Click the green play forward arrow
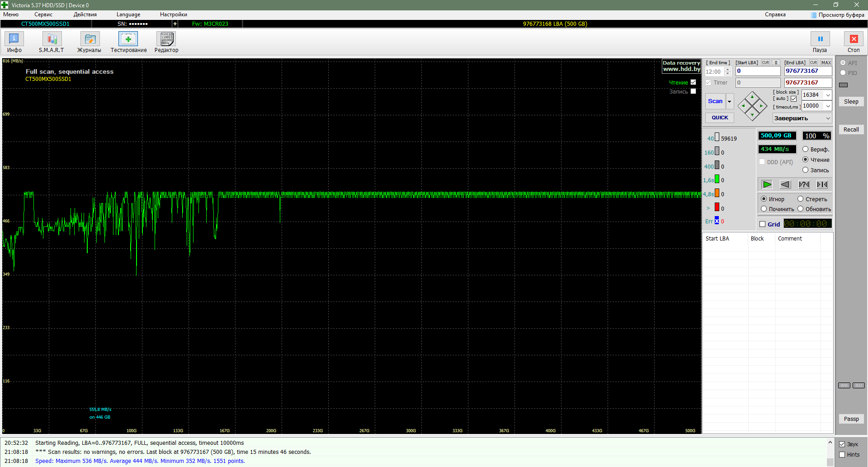Screen dimensions: 868x467 pos(767,184)
